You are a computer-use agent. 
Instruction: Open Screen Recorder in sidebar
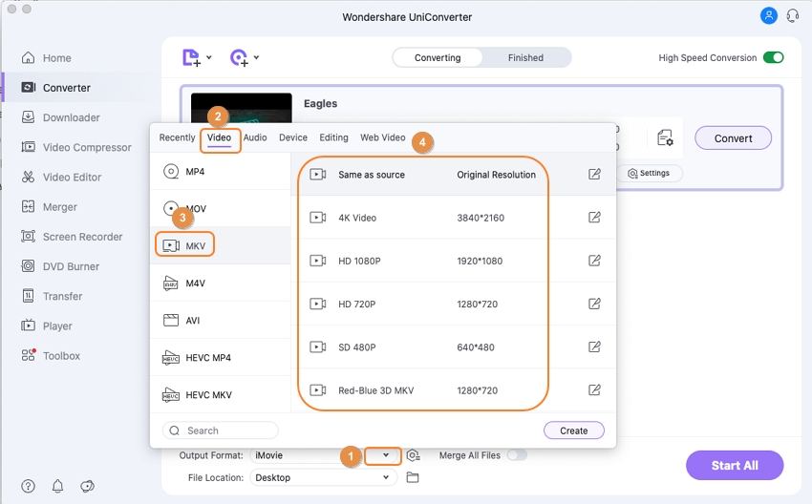point(72,237)
